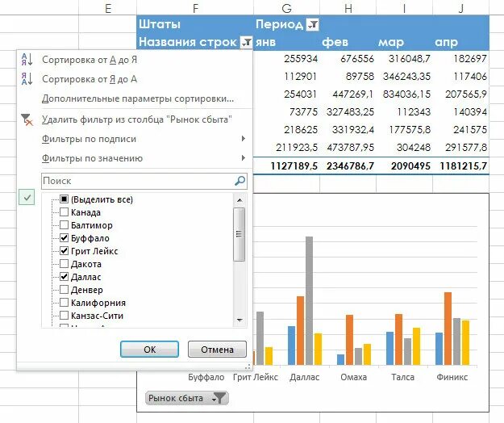504x423 pixels.
Task: Select column E header
Action: [108, 8]
